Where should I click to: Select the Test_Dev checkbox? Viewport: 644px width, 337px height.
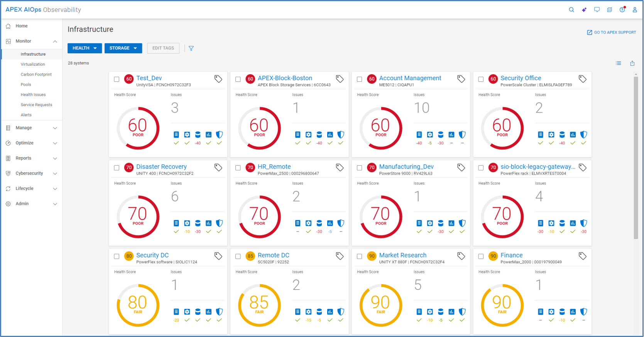point(117,79)
